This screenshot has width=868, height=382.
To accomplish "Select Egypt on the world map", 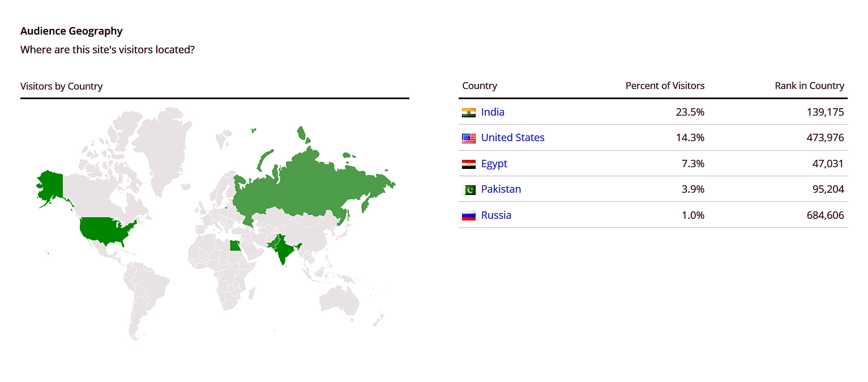I will point(234,246).
